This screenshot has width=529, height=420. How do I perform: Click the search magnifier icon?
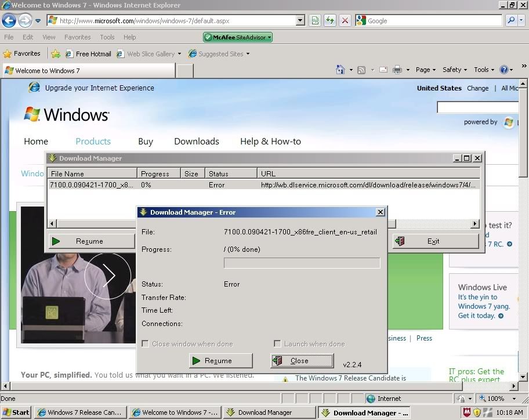click(510, 21)
